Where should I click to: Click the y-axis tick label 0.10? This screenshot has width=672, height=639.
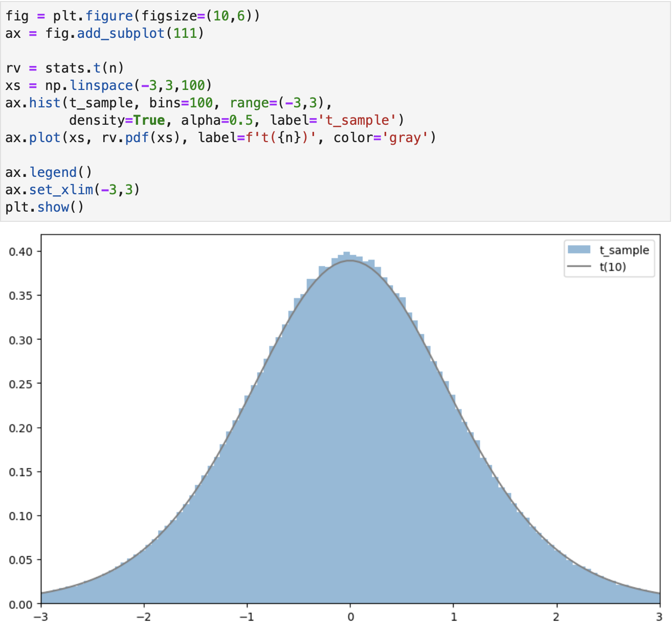(21, 516)
